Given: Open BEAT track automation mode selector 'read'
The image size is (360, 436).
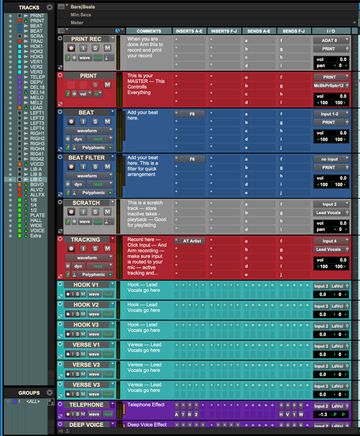Looking at the screenshot, I should pos(100,139).
